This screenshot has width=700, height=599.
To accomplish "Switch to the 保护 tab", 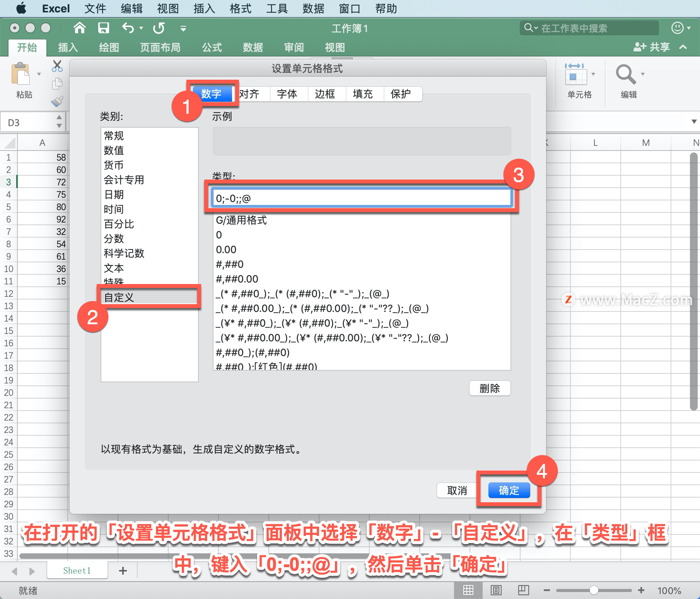I will click(x=401, y=94).
